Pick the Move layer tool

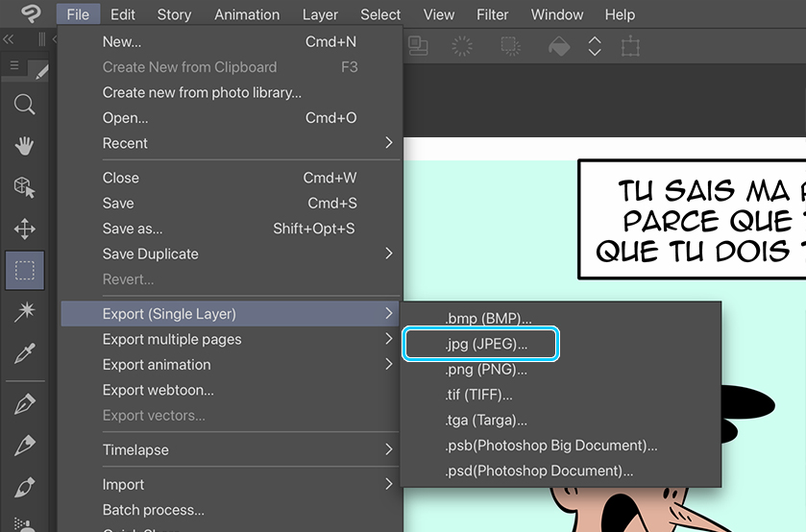tap(24, 229)
